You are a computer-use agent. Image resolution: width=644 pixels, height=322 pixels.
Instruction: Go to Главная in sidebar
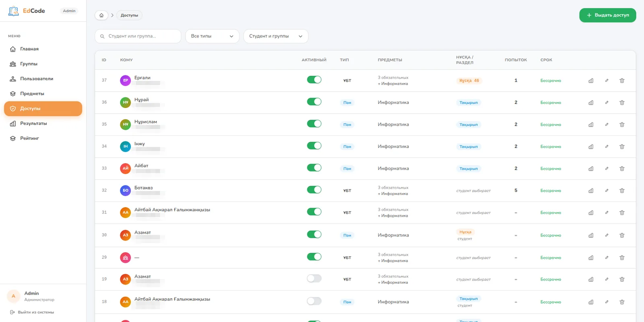43,49
